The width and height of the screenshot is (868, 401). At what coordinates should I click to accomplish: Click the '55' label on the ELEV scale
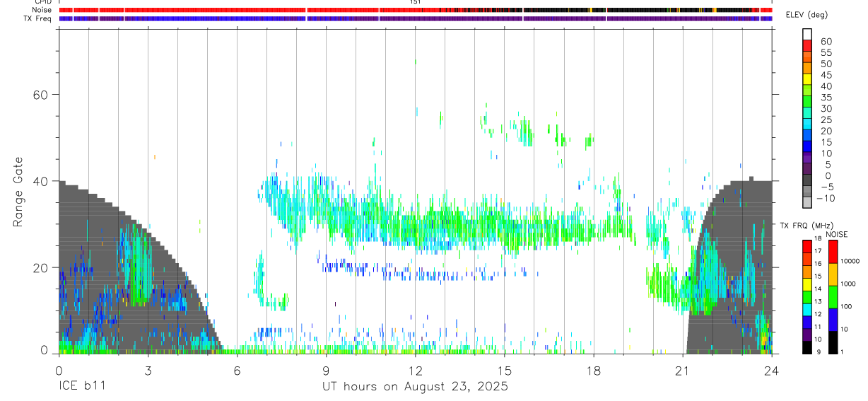(826, 53)
